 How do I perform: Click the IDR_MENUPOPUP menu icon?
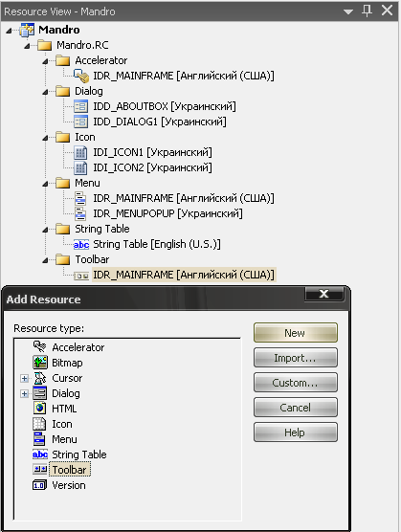tap(80, 213)
